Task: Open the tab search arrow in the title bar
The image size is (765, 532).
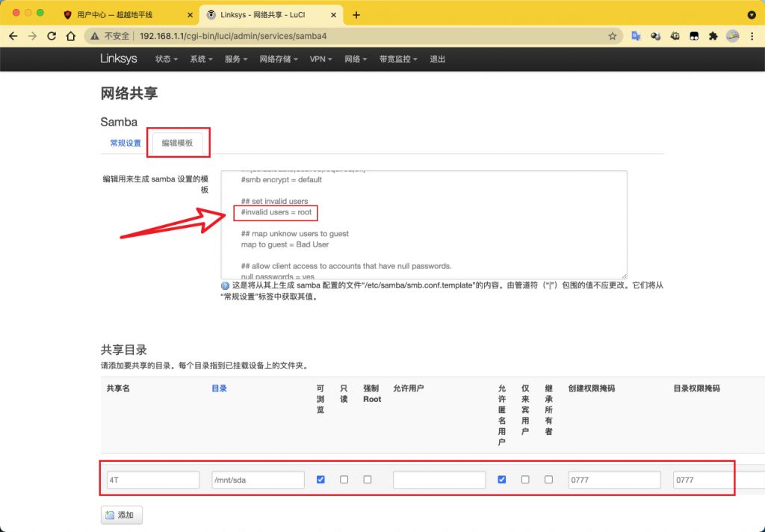Action: click(x=752, y=15)
